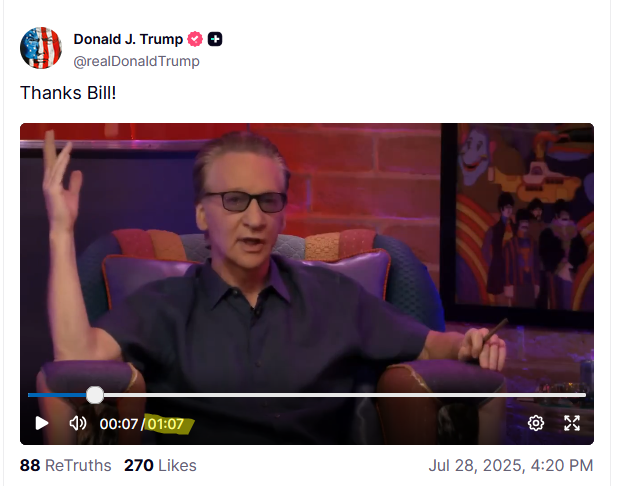
Task: Click the 00:07 elapsed time
Action: (118, 424)
